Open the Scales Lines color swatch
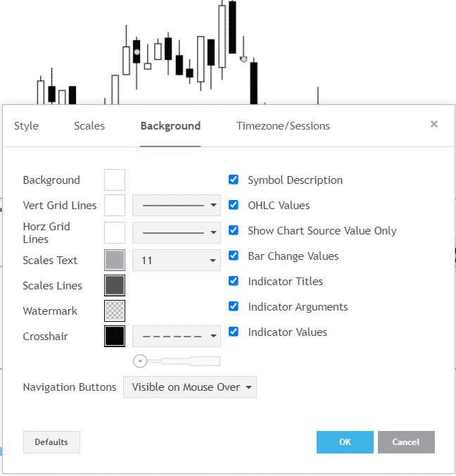 click(x=115, y=286)
